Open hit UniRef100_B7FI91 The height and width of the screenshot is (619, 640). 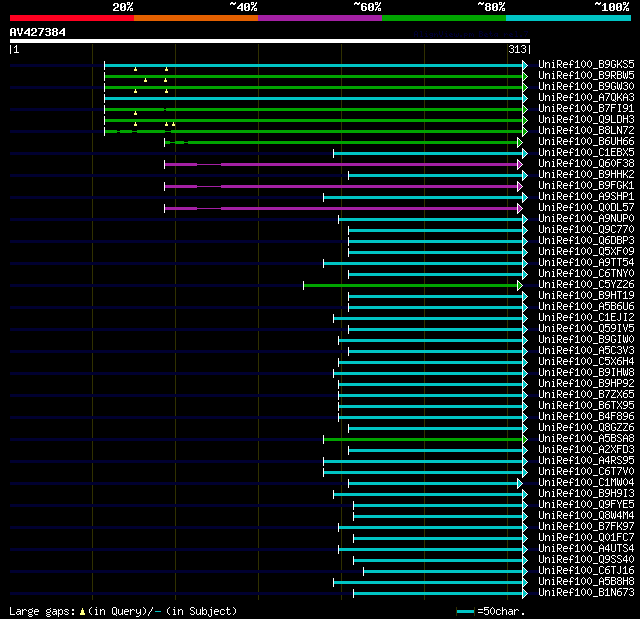[x=586, y=109]
